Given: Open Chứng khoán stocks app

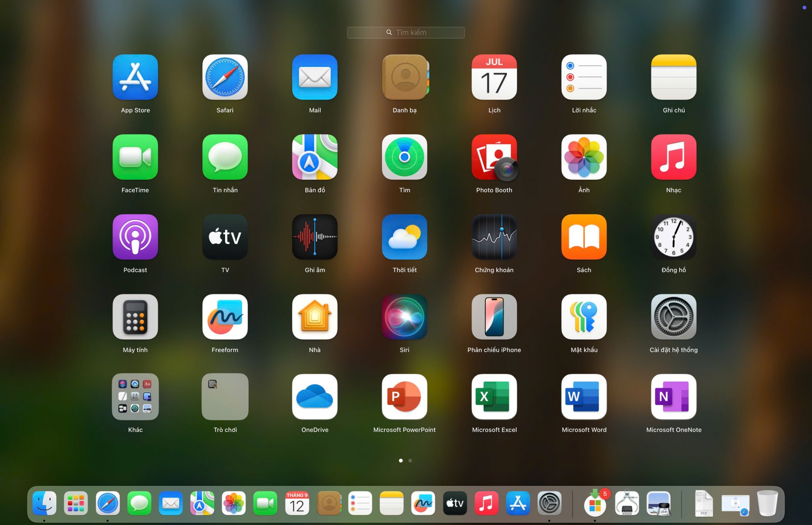Looking at the screenshot, I should pyautogui.click(x=494, y=237).
